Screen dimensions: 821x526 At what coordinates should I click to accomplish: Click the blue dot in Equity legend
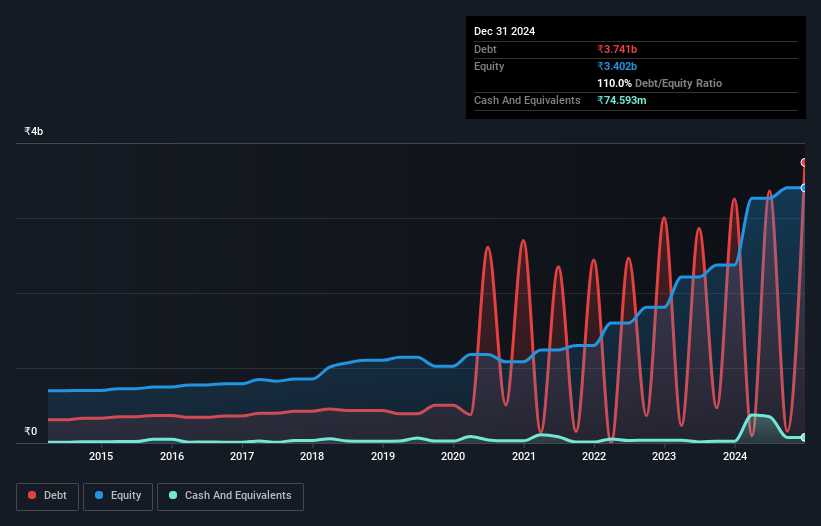pos(99,495)
